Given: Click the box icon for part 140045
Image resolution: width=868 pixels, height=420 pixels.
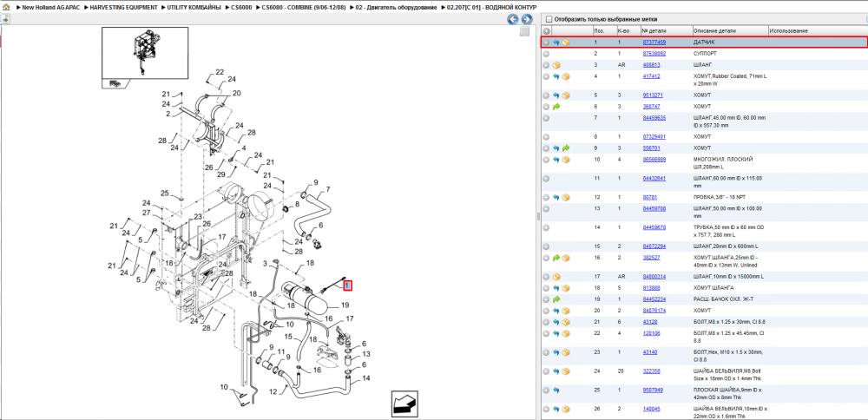Looking at the screenshot, I should pos(566,409).
